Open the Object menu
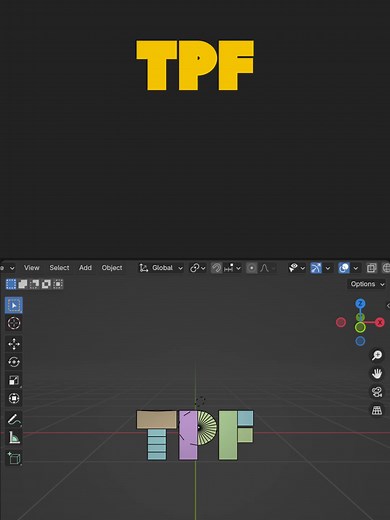The height and width of the screenshot is (520, 390). coord(112,268)
